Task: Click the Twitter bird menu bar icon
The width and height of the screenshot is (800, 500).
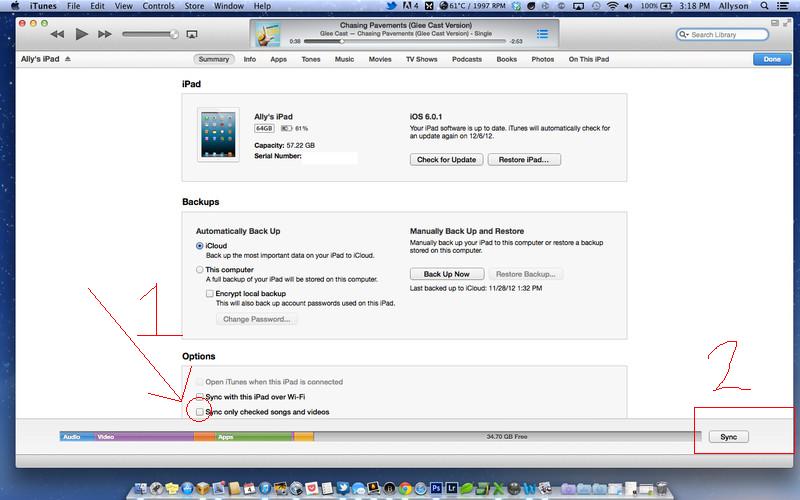Action: [391, 6]
